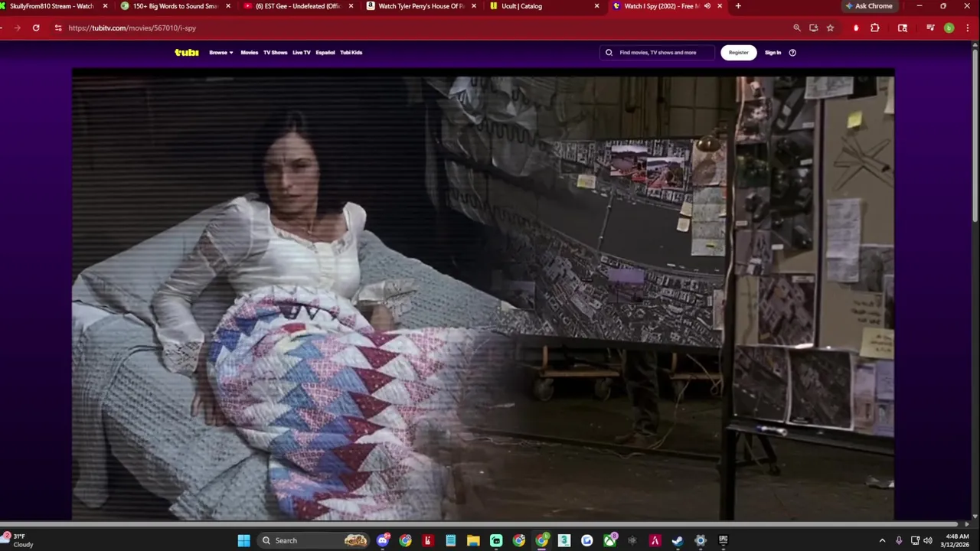Open File Explorer from the taskbar
This screenshot has width=980, height=551.
point(473,540)
